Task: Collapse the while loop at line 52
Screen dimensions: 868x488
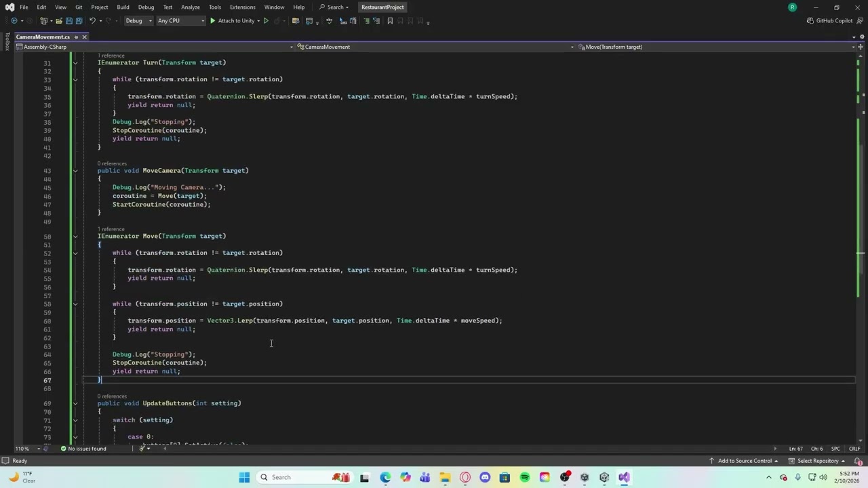Action: click(x=75, y=253)
